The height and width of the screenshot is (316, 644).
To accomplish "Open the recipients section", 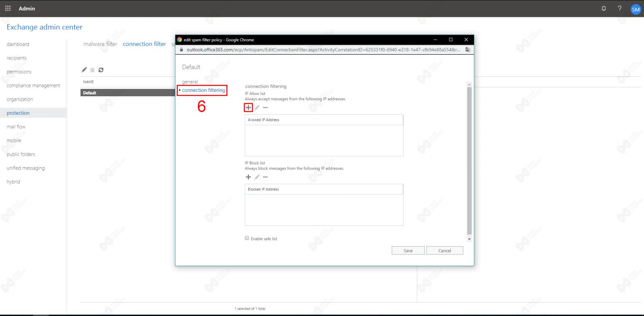I will pyautogui.click(x=17, y=58).
